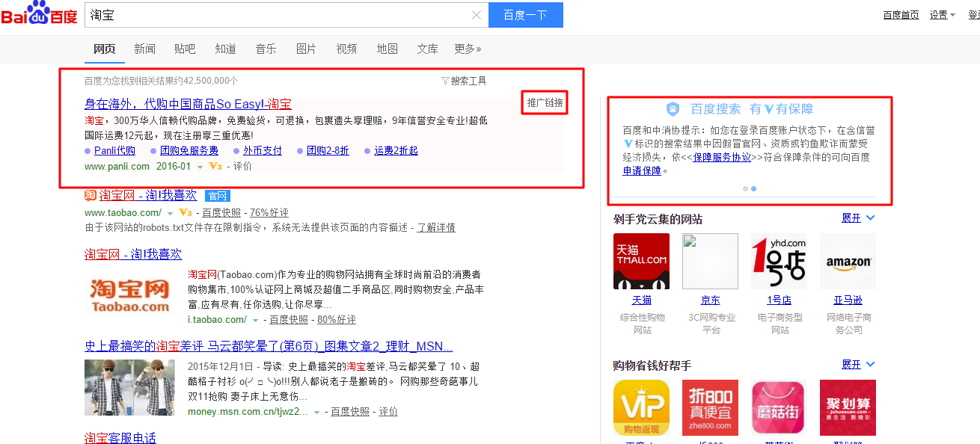Open the 外币支付 sublink
The height and width of the screenshot is (444, 980).
(262, 150)
